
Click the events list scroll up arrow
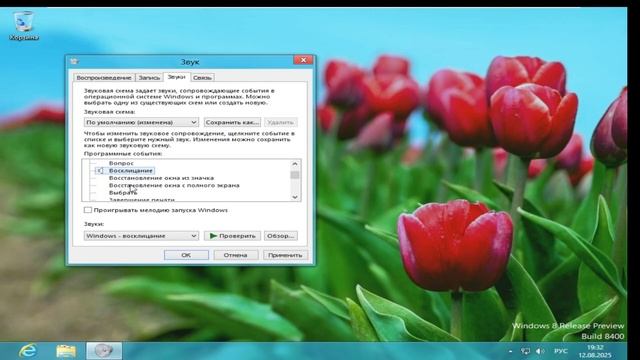295,164
